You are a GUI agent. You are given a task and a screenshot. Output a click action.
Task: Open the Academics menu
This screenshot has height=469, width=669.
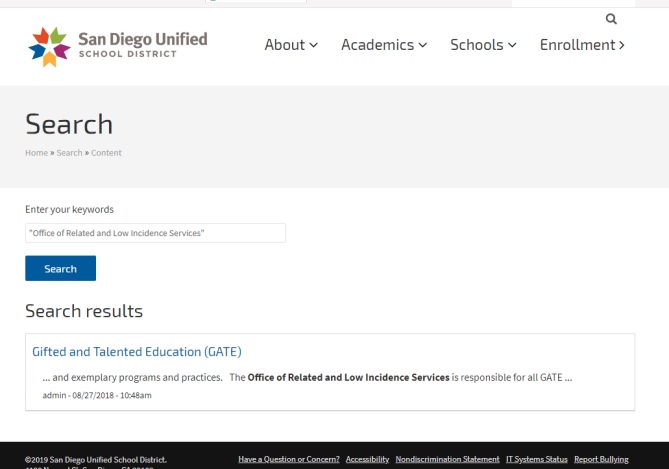click(x=383, y=45)
